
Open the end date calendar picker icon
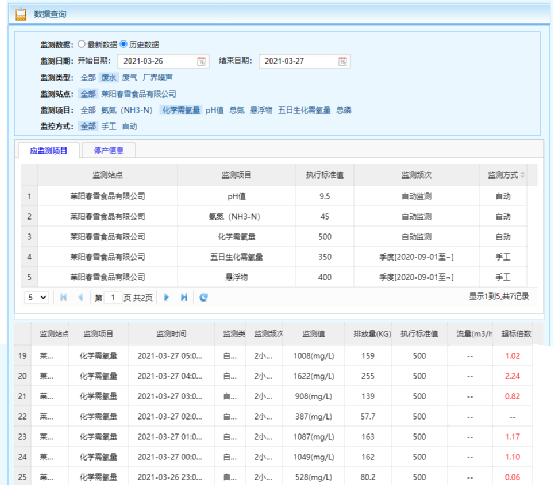[342, 61]
